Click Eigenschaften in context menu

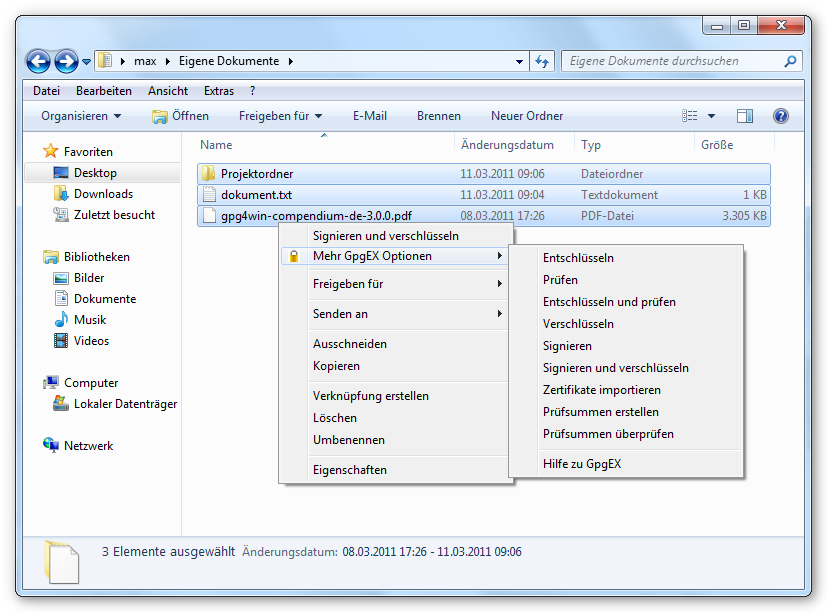click(x=349, y=470)
